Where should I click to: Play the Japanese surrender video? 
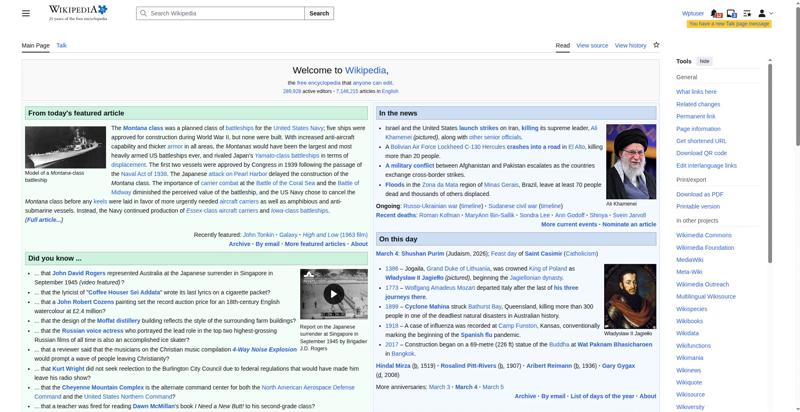tap(334, 294)
